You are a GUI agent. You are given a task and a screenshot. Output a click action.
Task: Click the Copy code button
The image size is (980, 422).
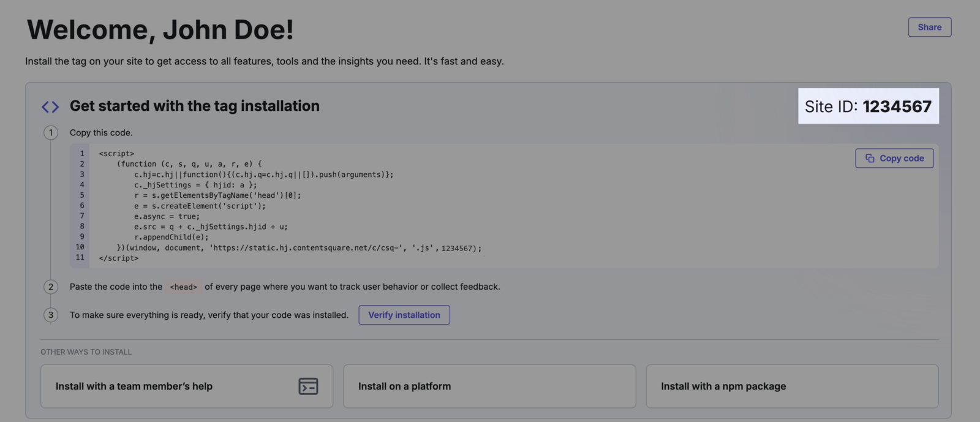tap(894, 158)
